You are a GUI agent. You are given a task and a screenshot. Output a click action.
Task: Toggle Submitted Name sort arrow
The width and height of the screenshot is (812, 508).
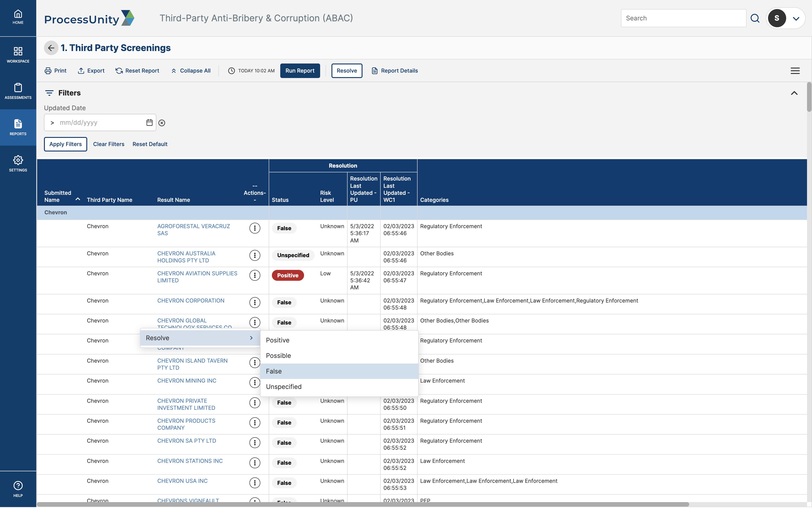coord(78,199)
